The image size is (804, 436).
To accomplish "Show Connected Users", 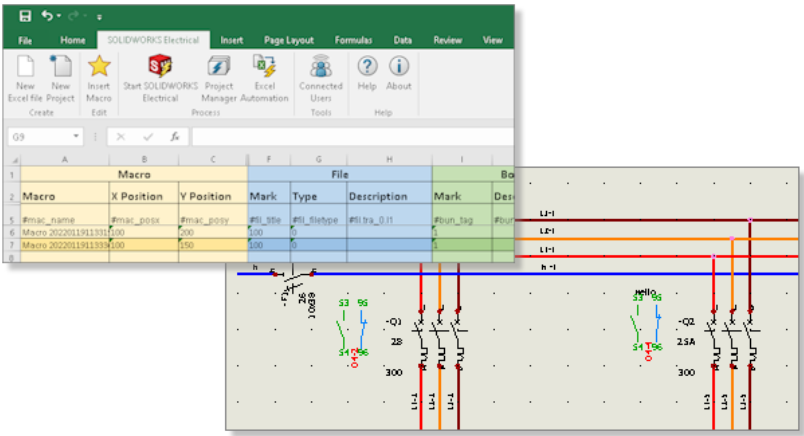I will [x=321, y=78].
